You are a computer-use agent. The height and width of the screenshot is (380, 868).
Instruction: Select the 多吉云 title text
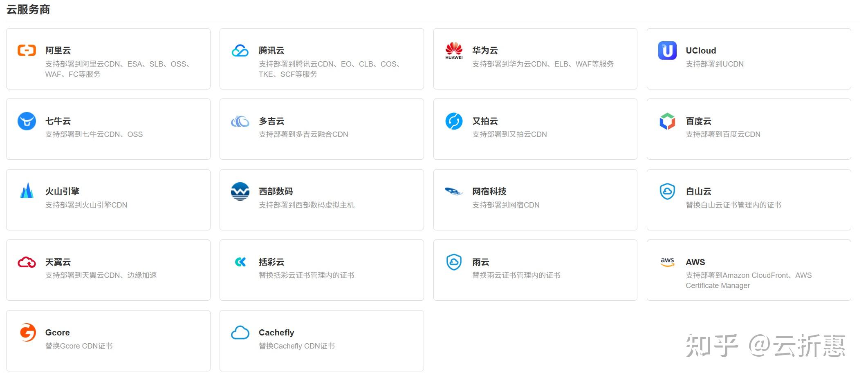[x=271, y=121]
